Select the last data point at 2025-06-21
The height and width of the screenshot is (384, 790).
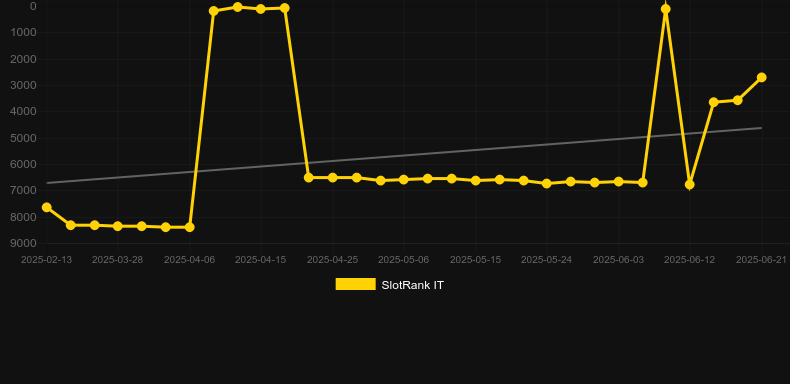click(761, 77)
